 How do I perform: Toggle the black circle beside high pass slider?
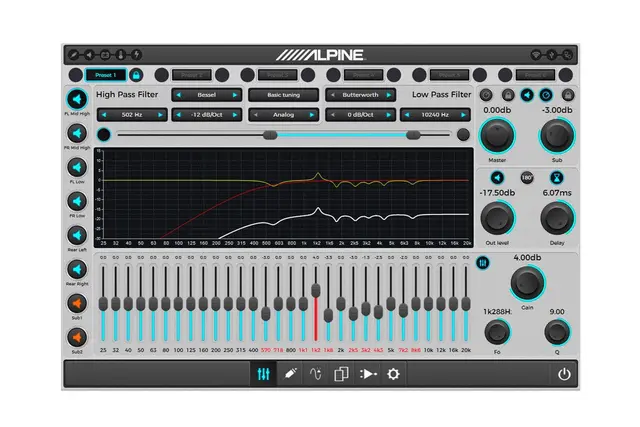point(104,134)
